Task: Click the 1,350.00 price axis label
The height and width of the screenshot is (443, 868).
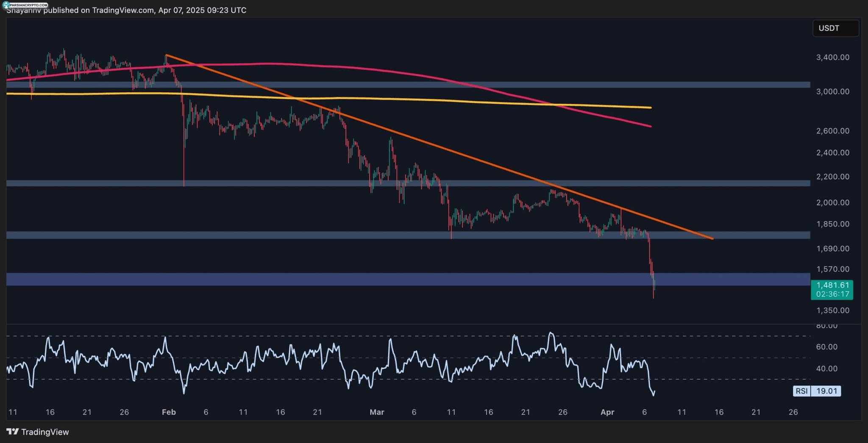Action: (832, 310)
